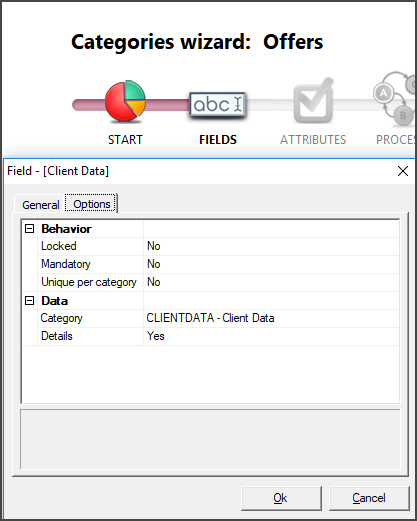Close the Field - [Client Data] dialog
The image size is (417, 521).
pos(403,171)
